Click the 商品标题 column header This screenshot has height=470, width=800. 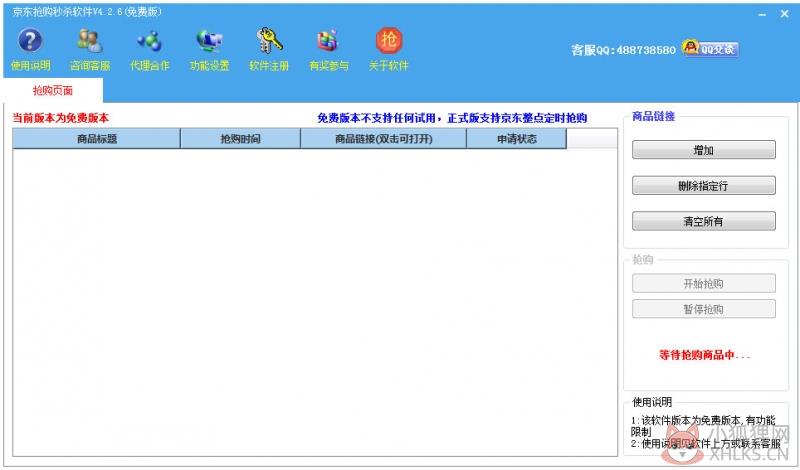96,139
